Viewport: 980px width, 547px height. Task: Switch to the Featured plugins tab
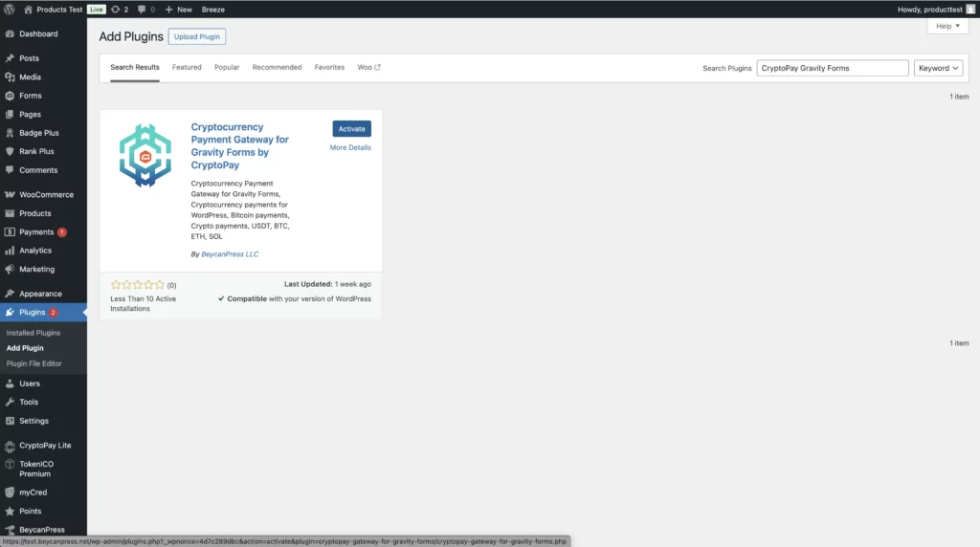click(x=187, y=68)
